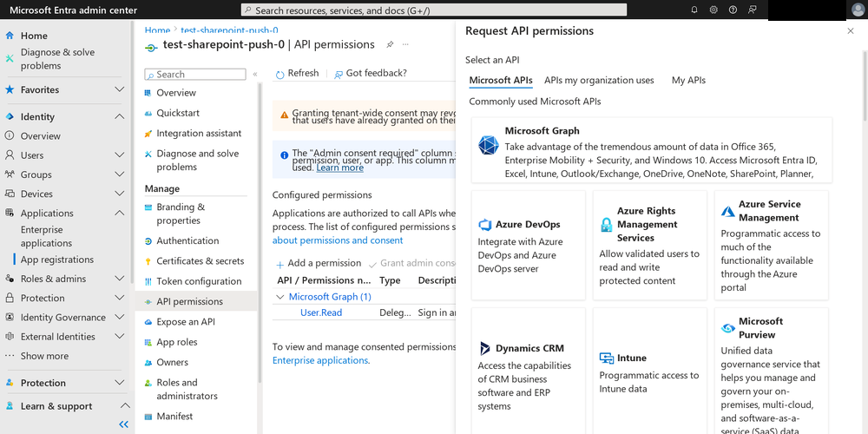868x434 pixels.
Task: Open the notifications bell icon
Action: click(694, 10)
